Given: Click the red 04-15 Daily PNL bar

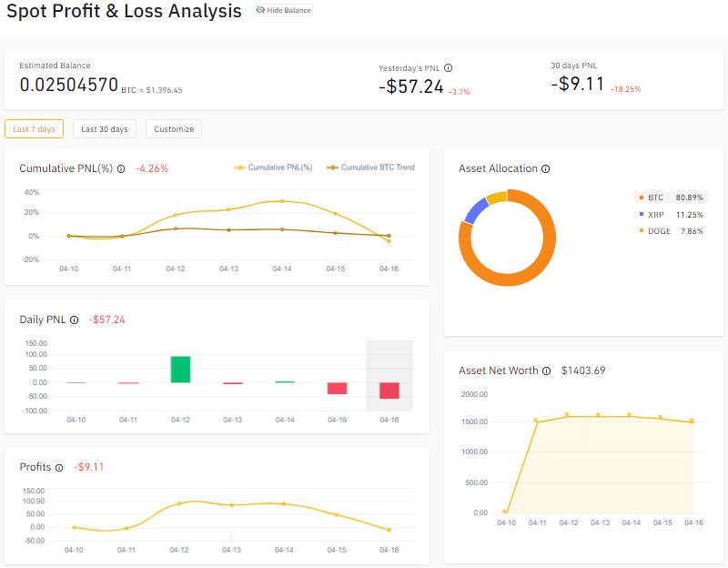Looking at the screenshot, I should pos(337,389).
